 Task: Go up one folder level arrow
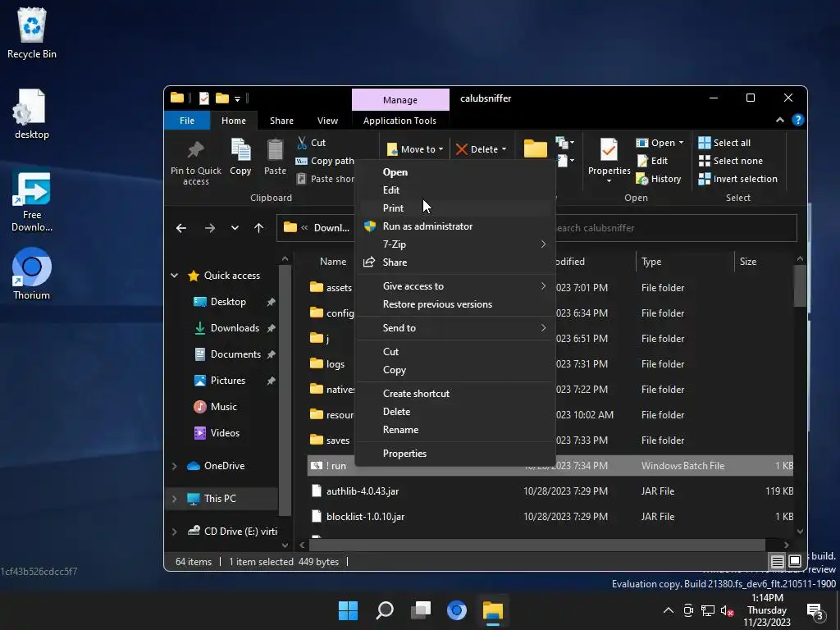coord(258,228)
